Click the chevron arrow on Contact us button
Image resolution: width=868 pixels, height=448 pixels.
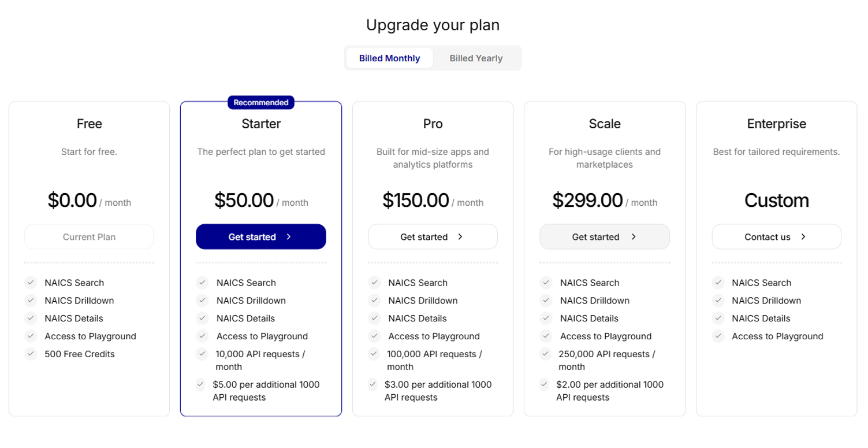point(803,236)
